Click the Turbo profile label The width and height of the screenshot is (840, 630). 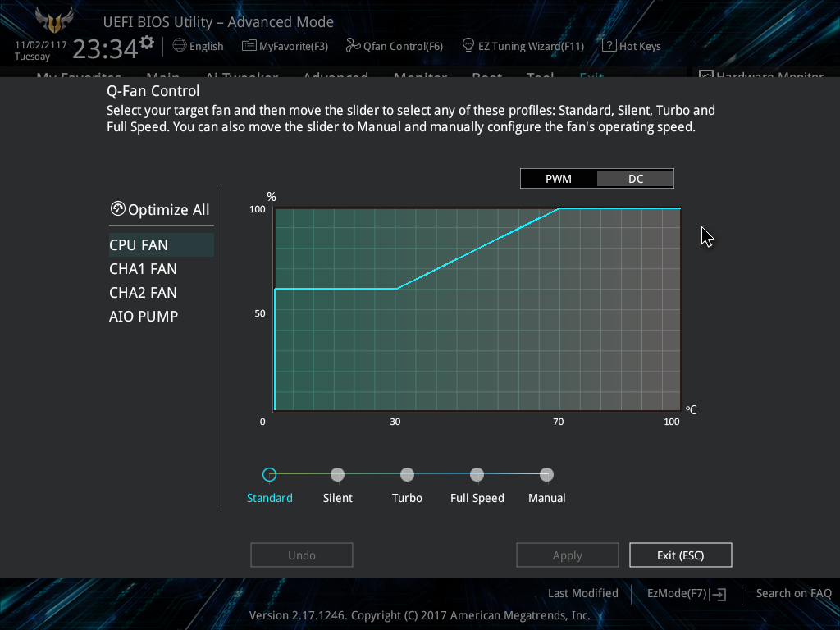pos(407,498)
